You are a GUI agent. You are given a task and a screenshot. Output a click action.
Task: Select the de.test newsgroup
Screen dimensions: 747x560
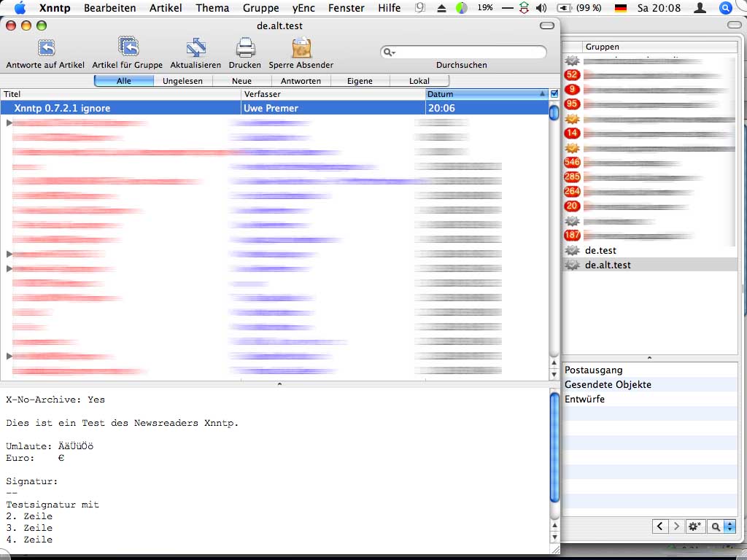[x=600, y=251]
